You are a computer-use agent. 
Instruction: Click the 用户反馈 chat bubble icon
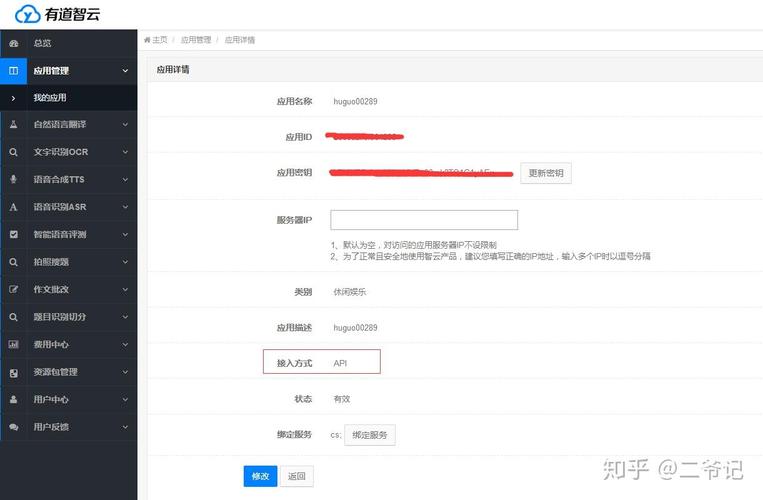pos(14,427)
